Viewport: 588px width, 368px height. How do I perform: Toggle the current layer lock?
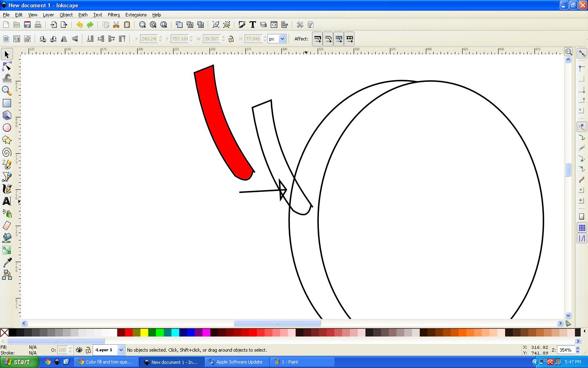pos(88,350)
